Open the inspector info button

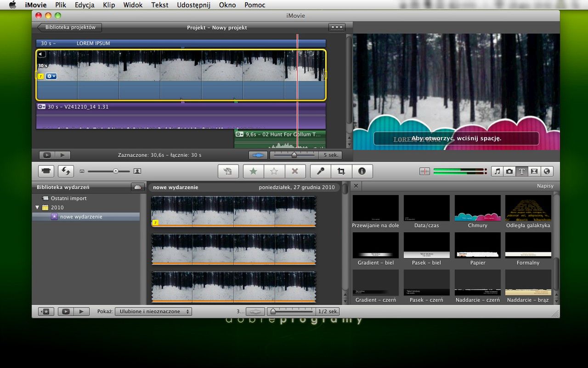362,171
